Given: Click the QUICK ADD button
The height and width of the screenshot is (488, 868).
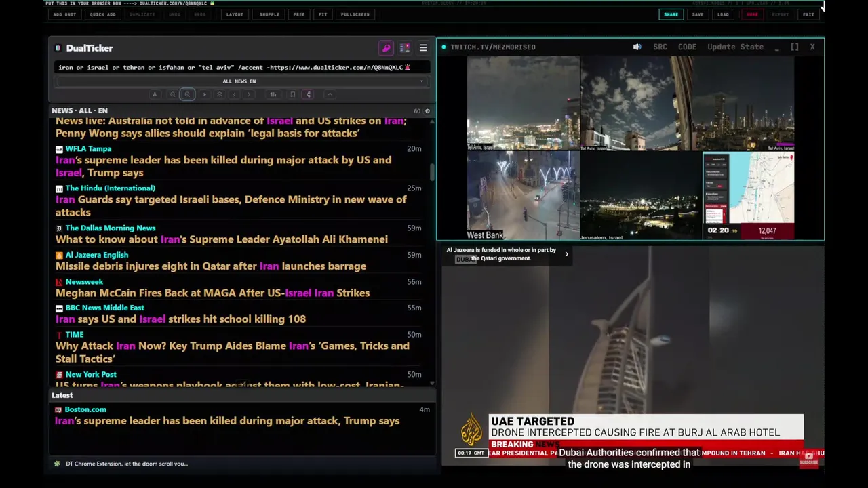Looking at the screenshot, I should click(x=102, y=14).
